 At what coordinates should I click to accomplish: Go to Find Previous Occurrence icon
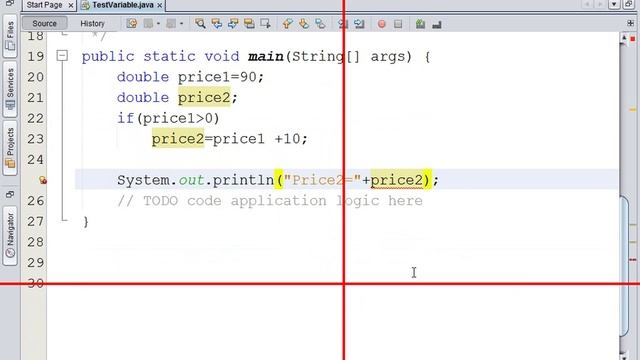coord(217,24)
